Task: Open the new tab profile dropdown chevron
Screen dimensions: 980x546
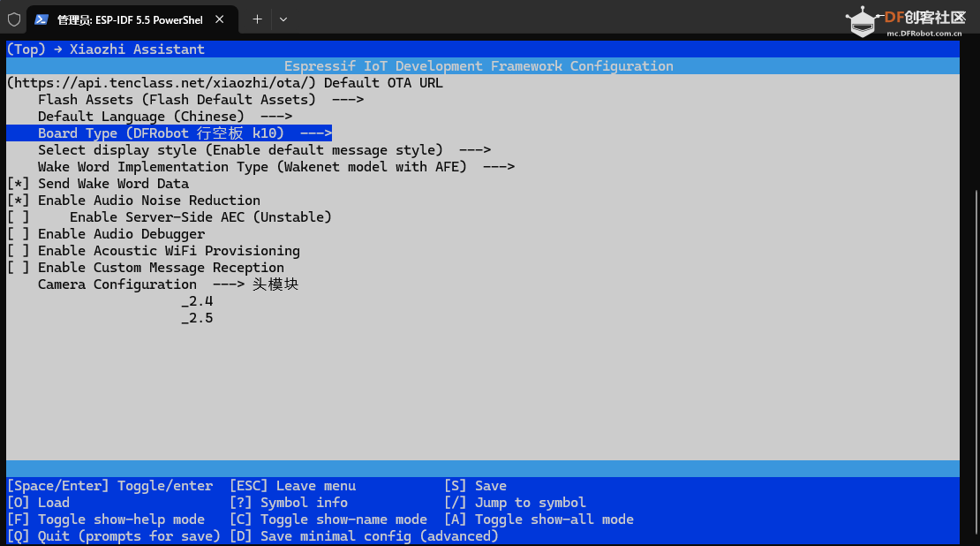Action: pos(283,19)
